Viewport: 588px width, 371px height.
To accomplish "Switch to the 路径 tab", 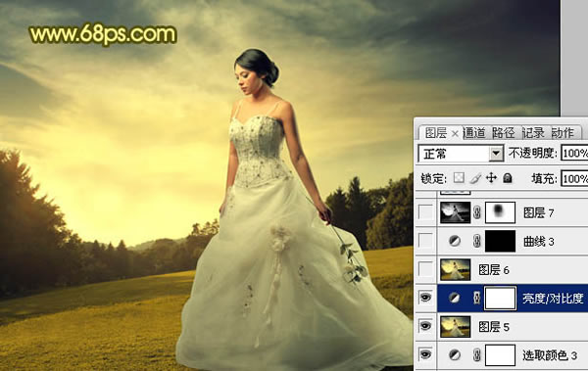I will tap(504, 133).
